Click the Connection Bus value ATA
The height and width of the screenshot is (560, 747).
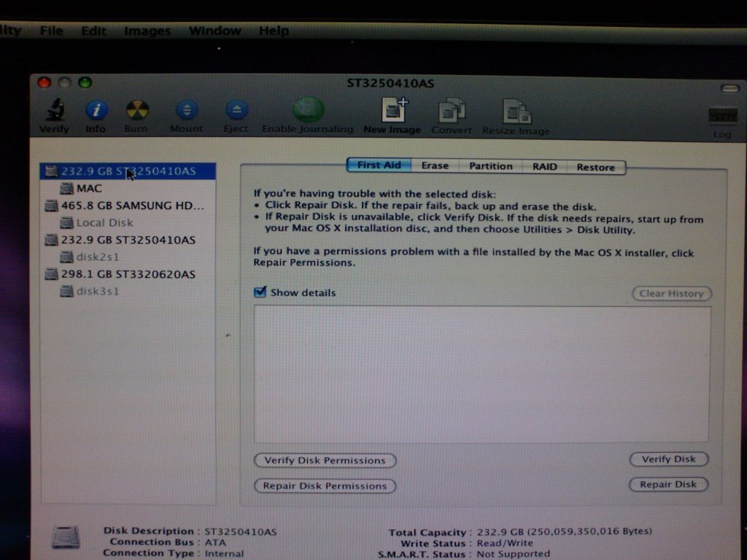pyautogui.click(x=215, y=542)
